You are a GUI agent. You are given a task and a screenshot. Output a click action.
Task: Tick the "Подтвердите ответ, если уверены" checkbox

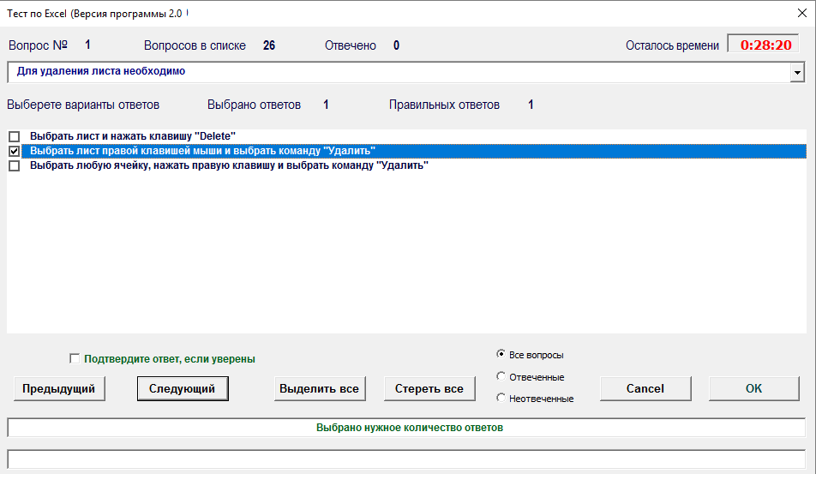pos(75,359)
